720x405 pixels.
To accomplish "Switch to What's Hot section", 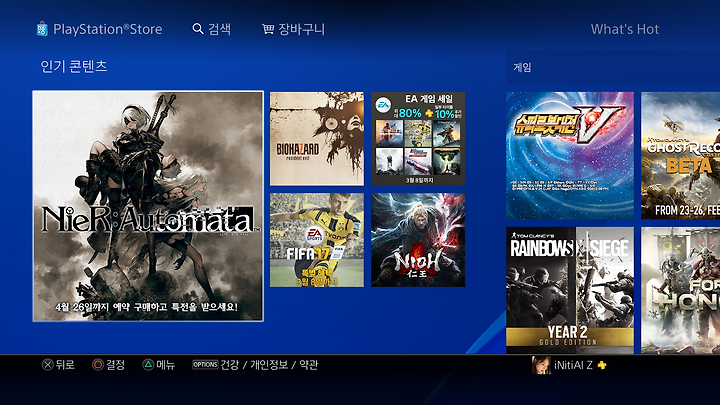I will [x=625, y=29].
